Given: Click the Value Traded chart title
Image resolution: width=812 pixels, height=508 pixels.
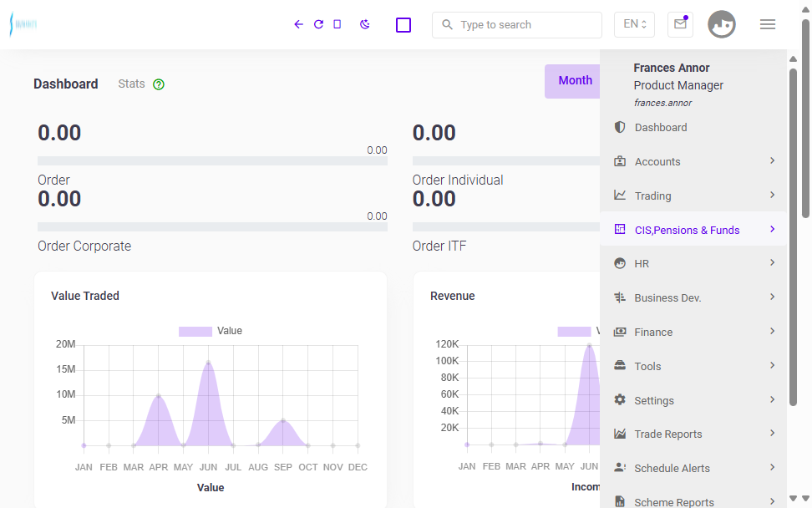Looking at the screenshot, I should coord(85,296).
